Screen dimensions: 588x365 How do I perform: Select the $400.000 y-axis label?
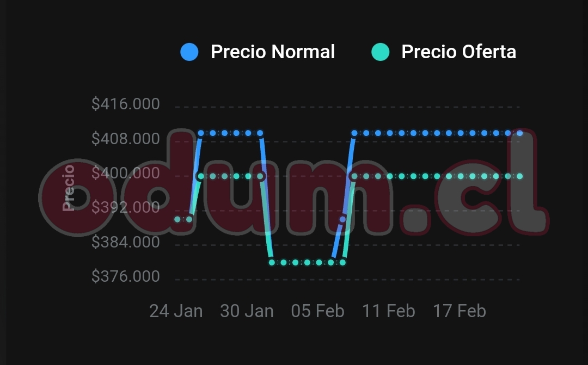[126, 173]
